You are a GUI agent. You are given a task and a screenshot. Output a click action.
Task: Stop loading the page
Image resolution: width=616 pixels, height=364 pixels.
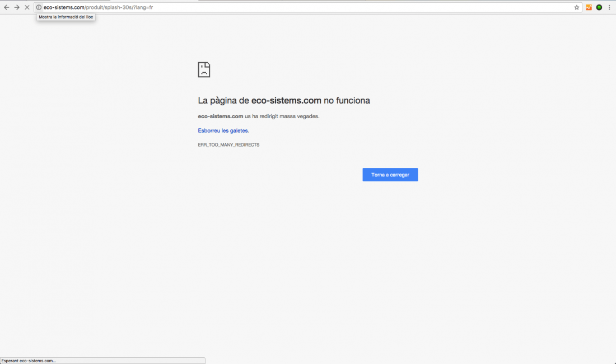click(27, 7)
